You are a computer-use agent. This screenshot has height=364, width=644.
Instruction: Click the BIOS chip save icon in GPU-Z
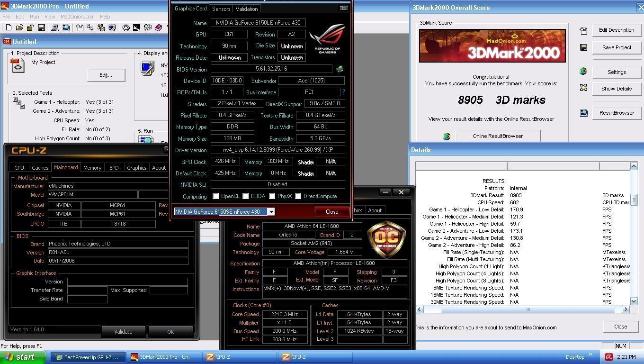tap(340, 69)
